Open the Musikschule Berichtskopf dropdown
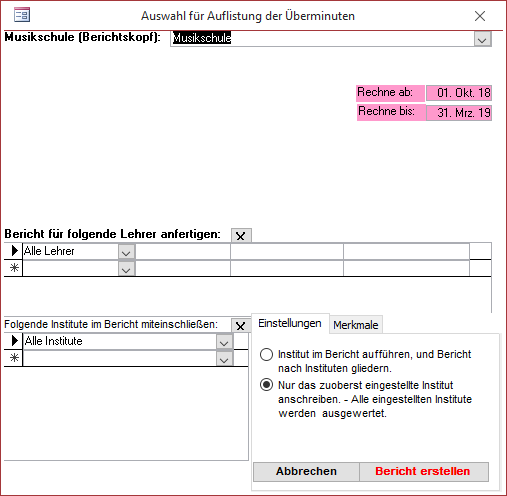Image resolution: width=507 pixels, height=496 pixels. pos(482,39)
